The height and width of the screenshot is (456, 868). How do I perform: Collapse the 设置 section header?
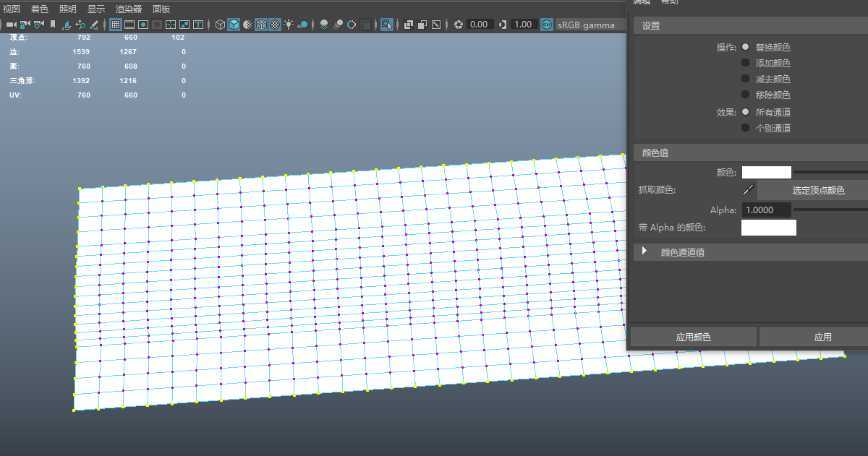(x=750, y=26)
